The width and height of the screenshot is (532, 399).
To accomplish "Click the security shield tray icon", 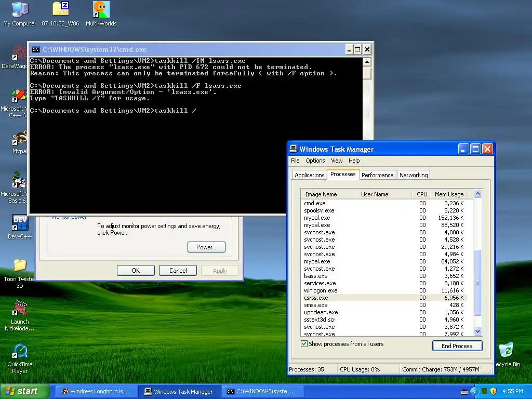I will tap(494, 391).
